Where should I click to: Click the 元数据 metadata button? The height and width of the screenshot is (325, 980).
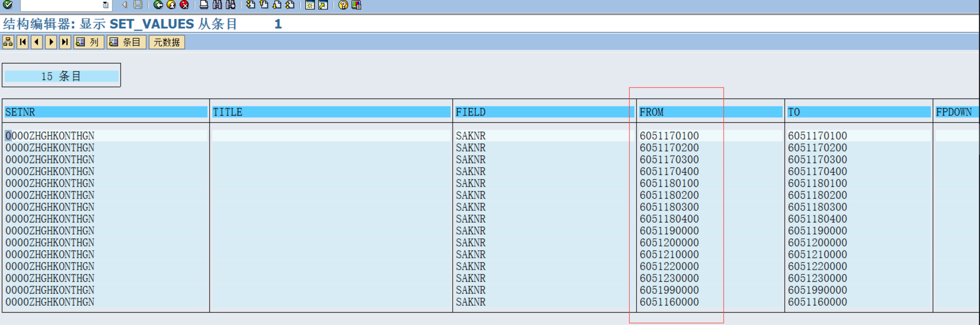[x=167, y=42]
